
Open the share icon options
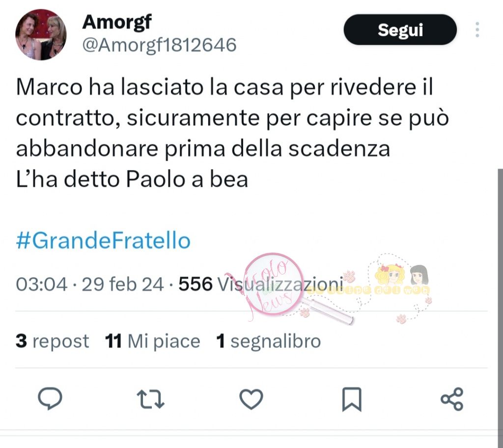click(452, 399)
